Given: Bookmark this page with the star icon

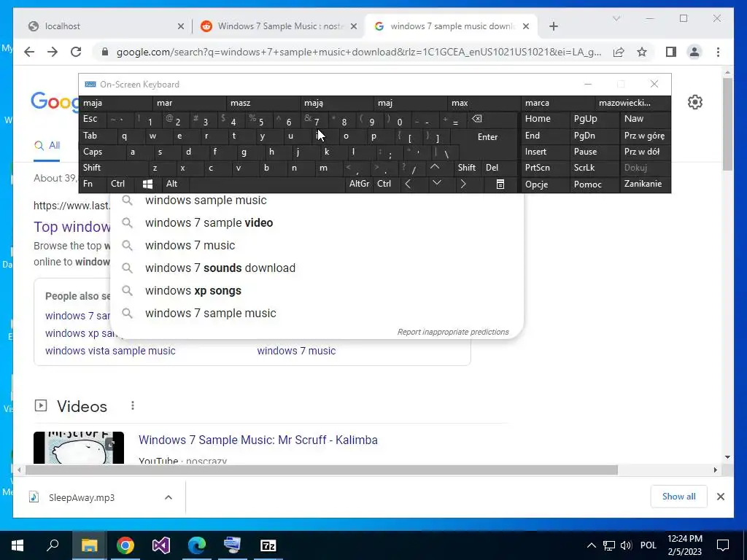Looking at the screenshot, I should pos(642,52).
